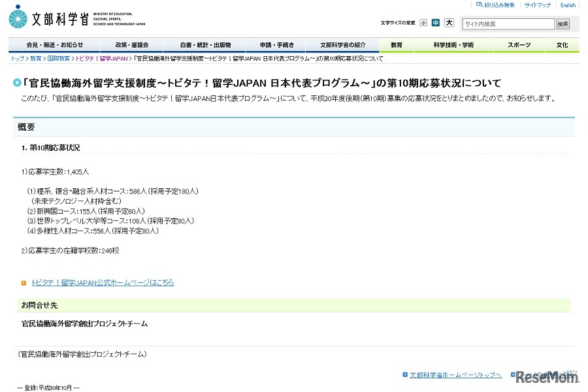Go to 教育 in breadcrumb

pos(36,59)
